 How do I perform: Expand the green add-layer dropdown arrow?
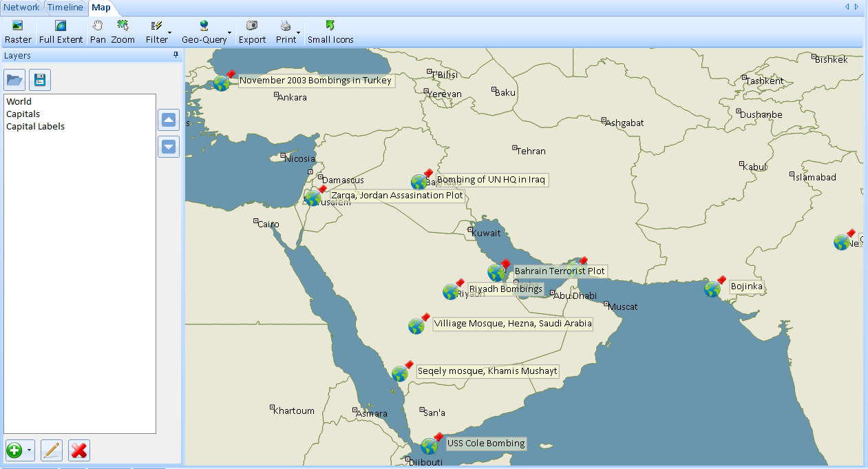coord(30,450)
